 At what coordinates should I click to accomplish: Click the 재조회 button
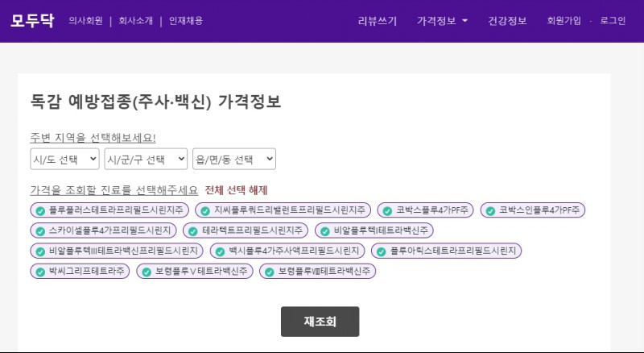click(320, 322)
